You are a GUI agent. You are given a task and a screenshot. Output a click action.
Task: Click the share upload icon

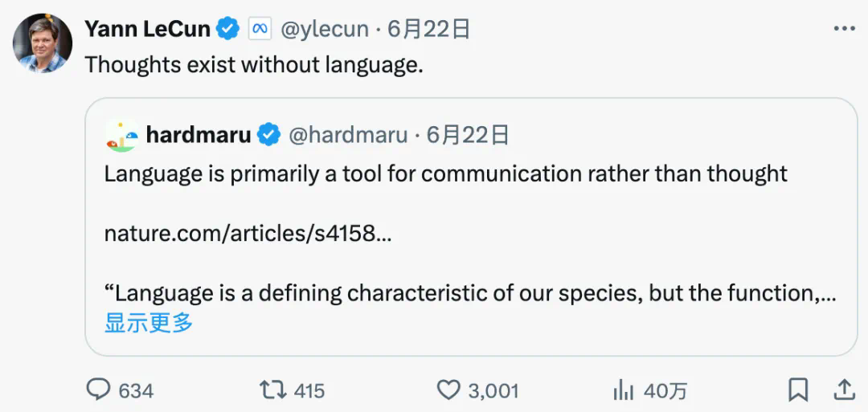[x=844, y=390]
